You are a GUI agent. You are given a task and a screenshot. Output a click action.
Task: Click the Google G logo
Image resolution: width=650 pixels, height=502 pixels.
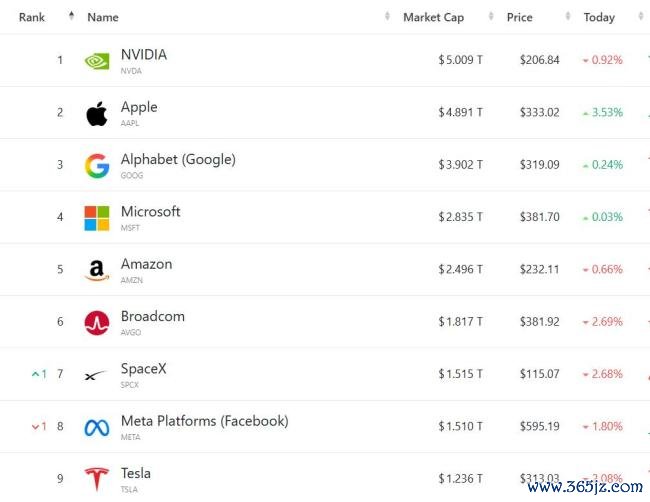tap(97, 166)
